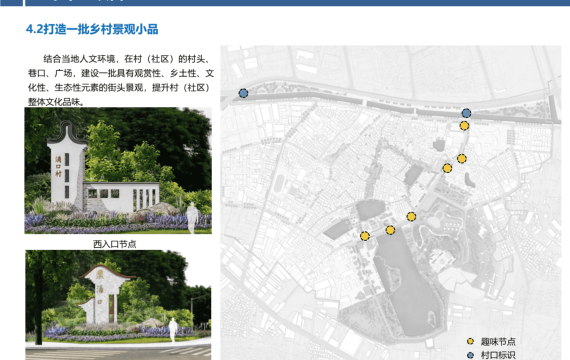Click the introductory paragraph text
Viewport: 570px width, 360px height.
tap(121, 80)
